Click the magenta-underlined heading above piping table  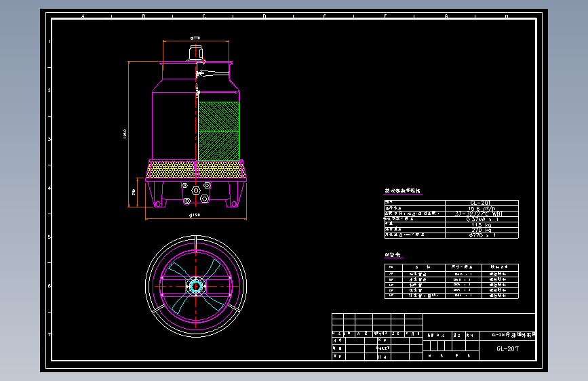point(393,255)
